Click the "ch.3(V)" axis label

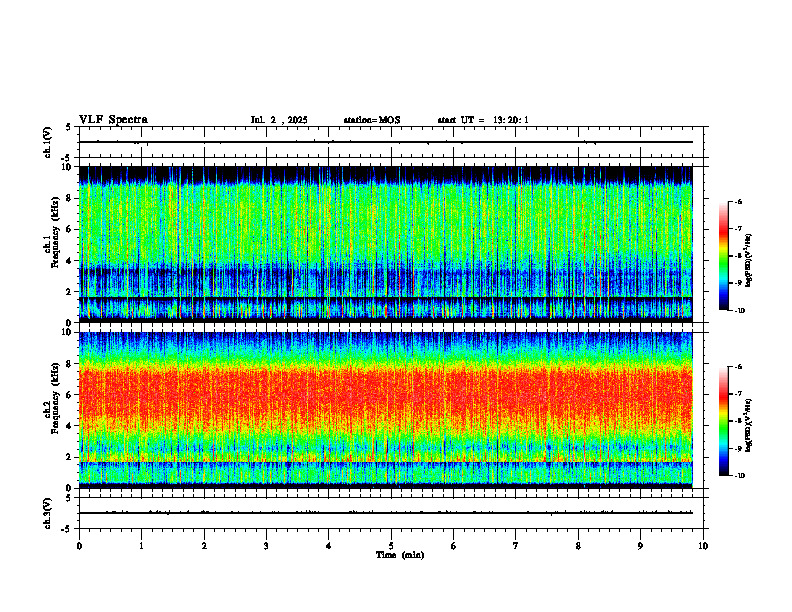point(48,513)
